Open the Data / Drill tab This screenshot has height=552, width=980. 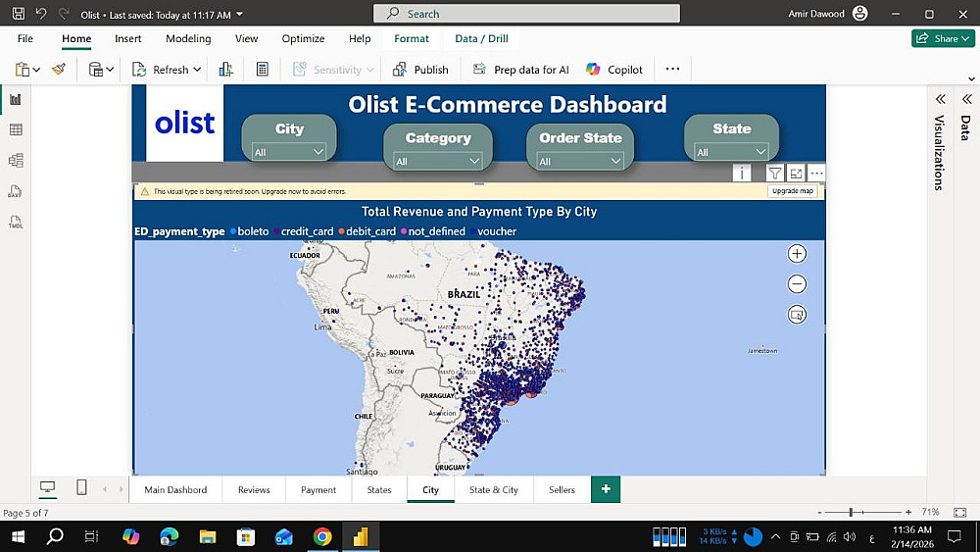481,39
